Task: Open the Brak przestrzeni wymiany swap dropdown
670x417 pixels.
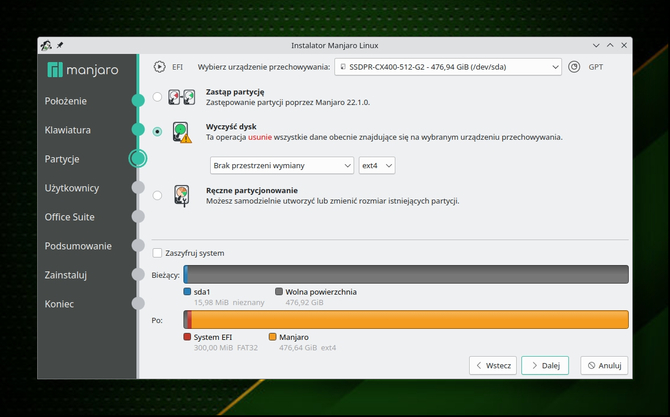Action: click(x=282, y=165)
